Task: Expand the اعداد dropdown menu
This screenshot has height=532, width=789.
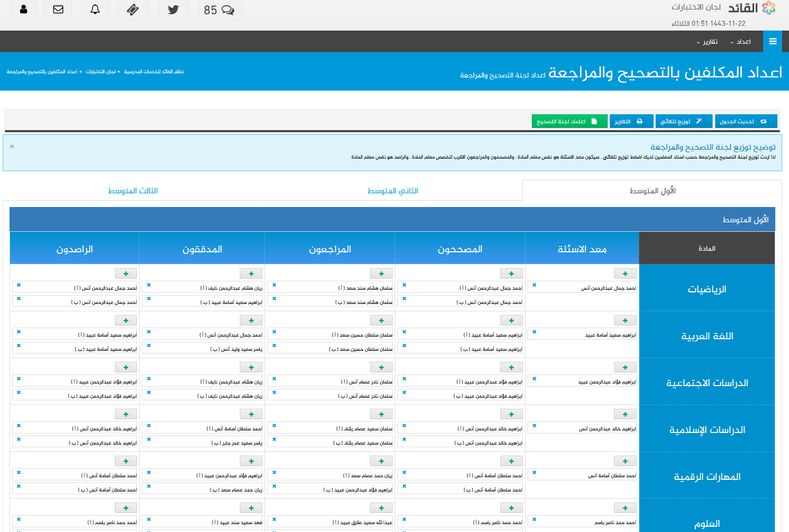Action: [740, 42]
